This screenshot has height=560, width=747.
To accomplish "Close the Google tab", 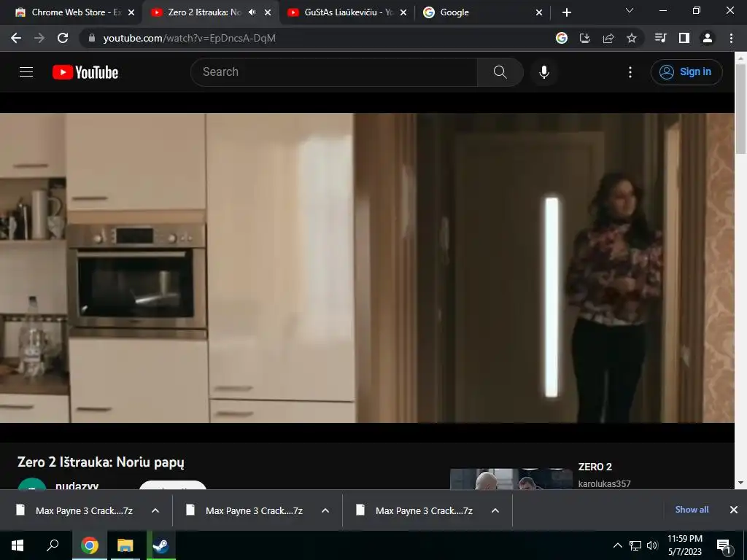I will point(539,12).
